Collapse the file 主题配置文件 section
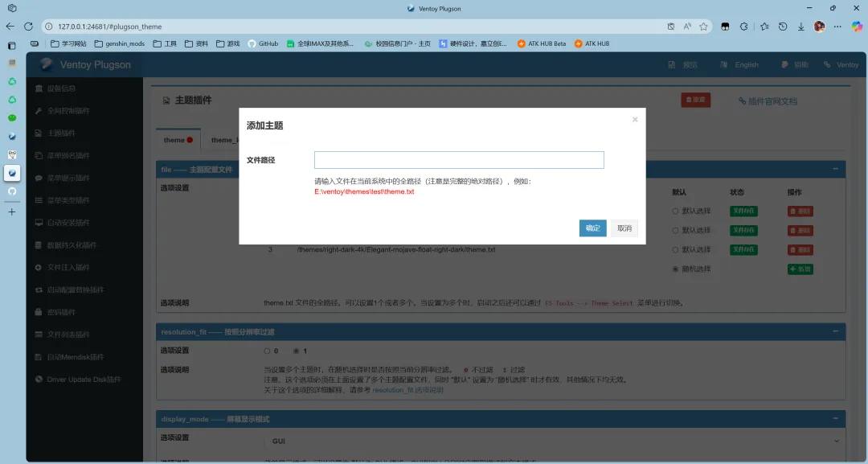This screenshot has width=868, height=464. [836, 169]
